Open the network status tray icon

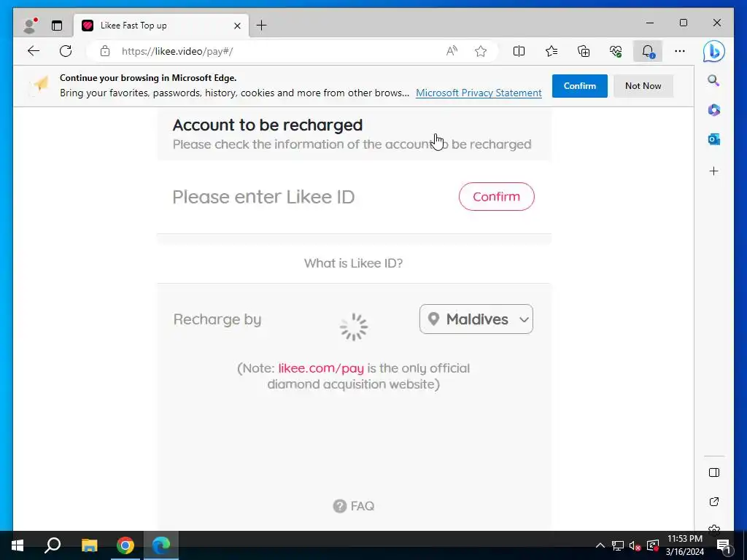[x=617, y=545]
